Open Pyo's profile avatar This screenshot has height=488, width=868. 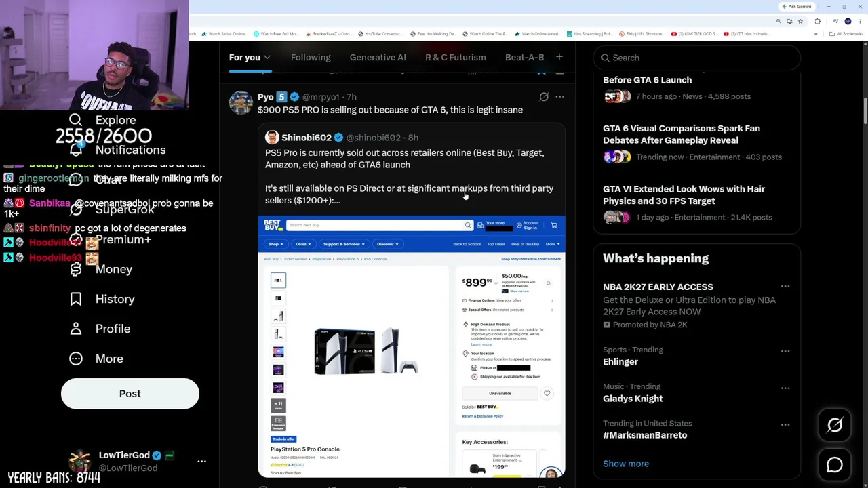coord(241,102)
